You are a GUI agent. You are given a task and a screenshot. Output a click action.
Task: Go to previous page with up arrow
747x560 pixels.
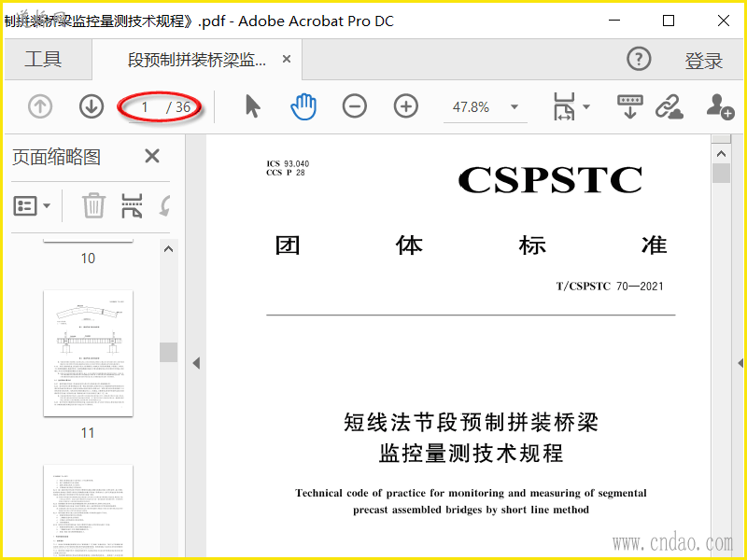coord(40,106)
